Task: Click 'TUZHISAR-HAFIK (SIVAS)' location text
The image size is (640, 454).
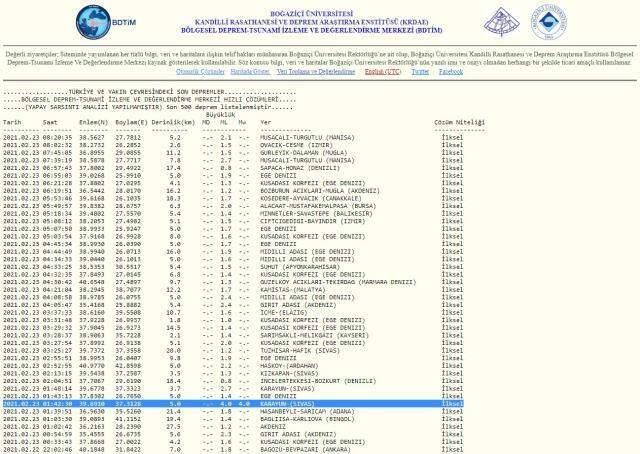Action: pyautogui.click(x=300, y=351)
